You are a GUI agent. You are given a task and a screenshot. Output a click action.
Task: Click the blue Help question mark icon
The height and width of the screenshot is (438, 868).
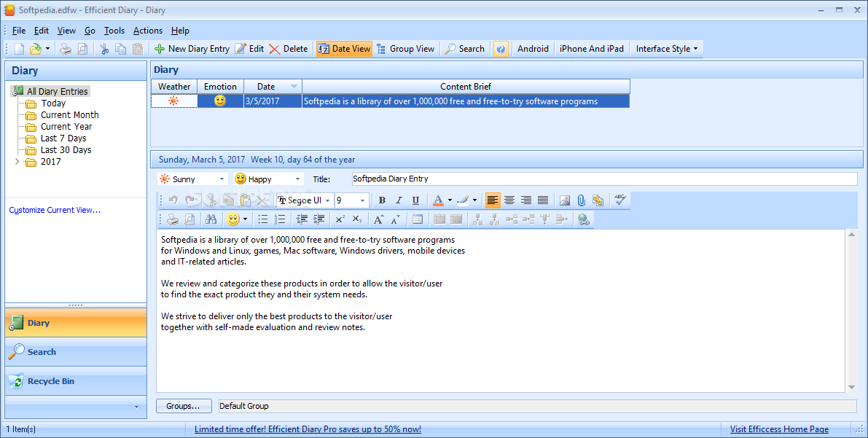click(501, 49)
